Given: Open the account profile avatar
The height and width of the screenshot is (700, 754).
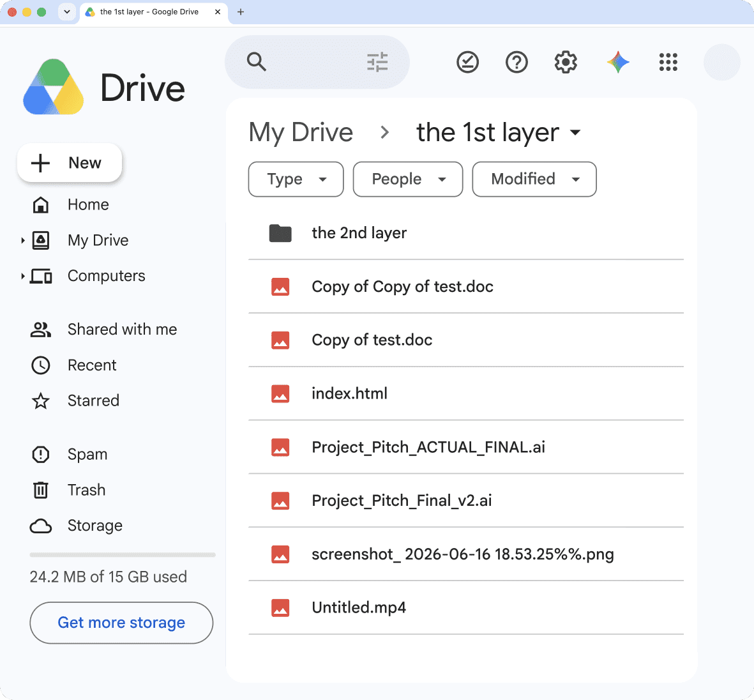Looking at the screenshot, I should click(x=721, y=62).
